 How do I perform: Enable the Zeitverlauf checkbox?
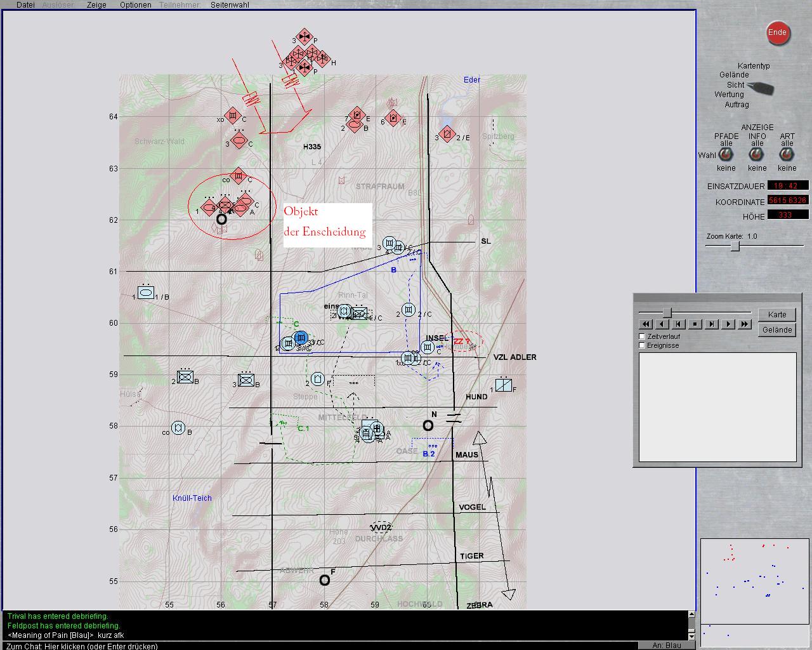pos(642,336)
